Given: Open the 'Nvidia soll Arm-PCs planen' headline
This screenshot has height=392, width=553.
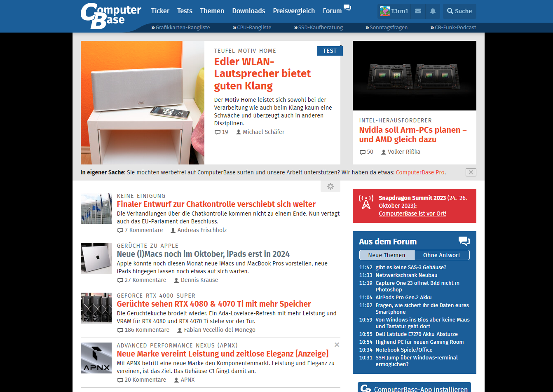Looking at the screenshot, I should click(413, 135).
